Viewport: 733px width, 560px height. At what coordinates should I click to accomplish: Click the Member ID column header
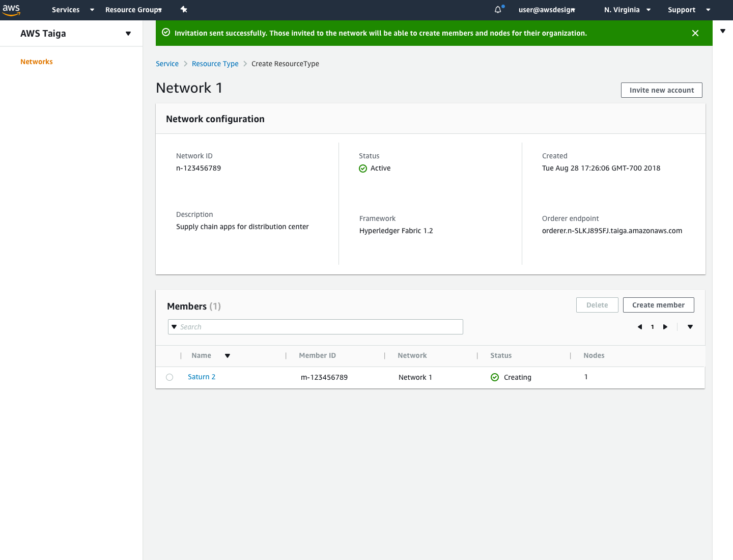coord(317,355)
